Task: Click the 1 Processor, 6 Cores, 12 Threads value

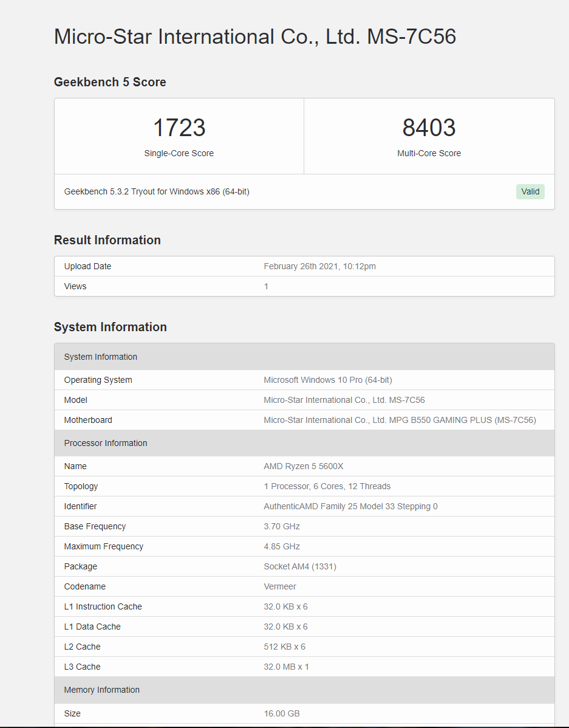Action: point(327,486)
